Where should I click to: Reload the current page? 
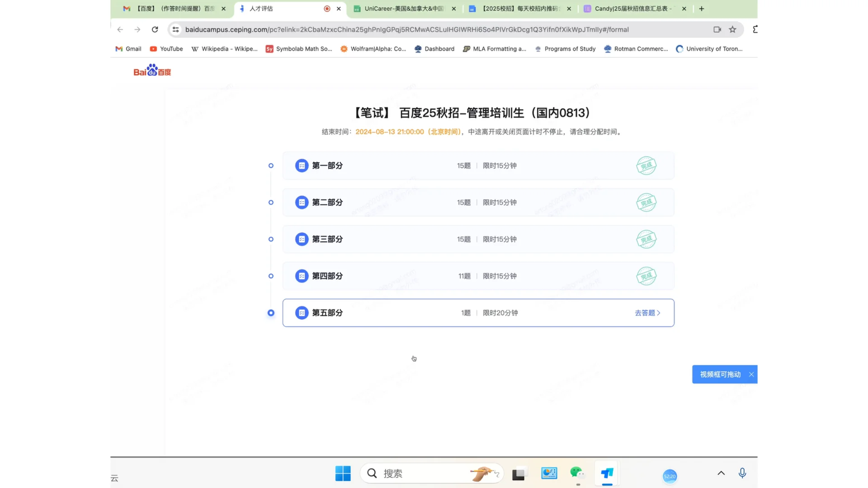click(155, 29)
